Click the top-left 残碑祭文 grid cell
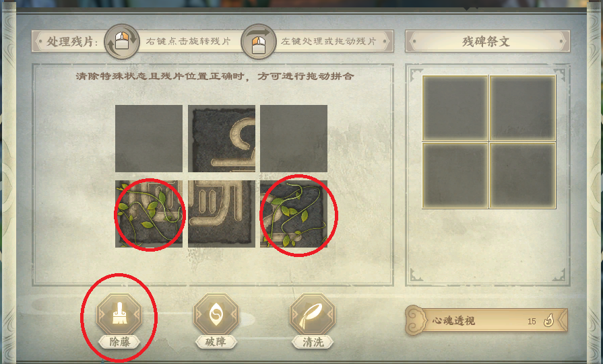 click(x=455, y=108)
